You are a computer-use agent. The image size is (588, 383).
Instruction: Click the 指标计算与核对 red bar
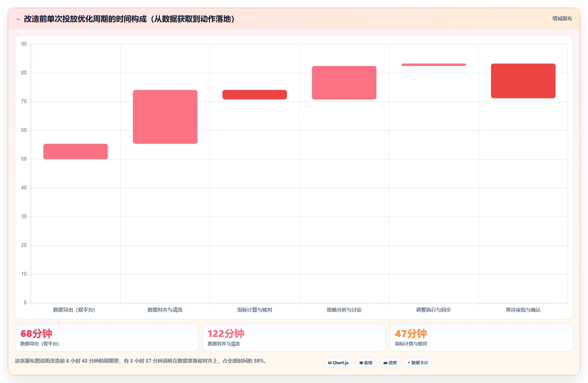click(x=255, y=95)
